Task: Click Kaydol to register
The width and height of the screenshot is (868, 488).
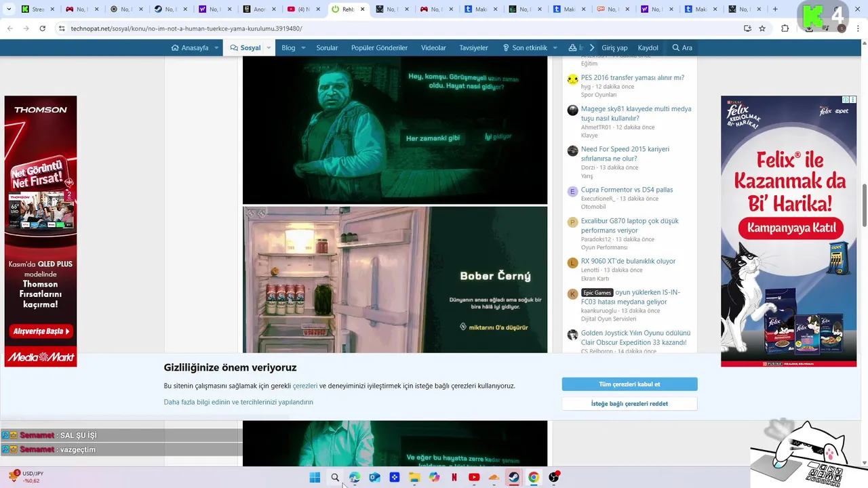Action: pyautogui.click(x=648, y=48)
